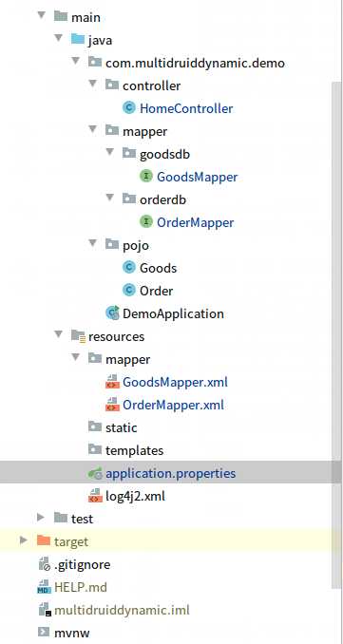Click the Order class icon

point(129,291)
